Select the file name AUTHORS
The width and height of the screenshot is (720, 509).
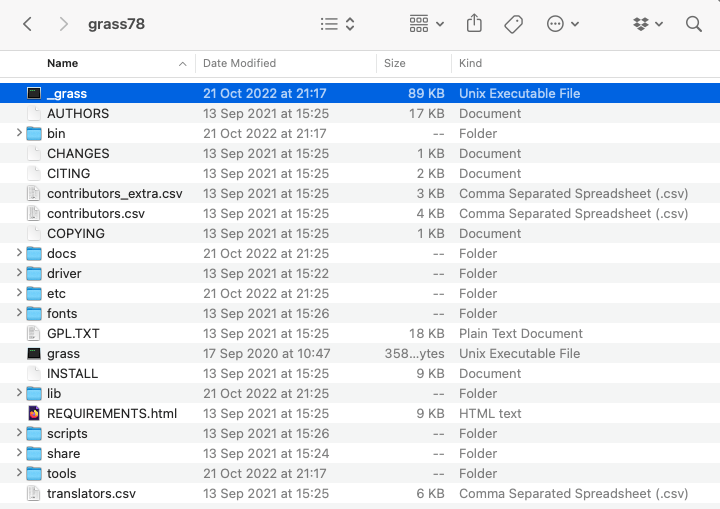78,113
